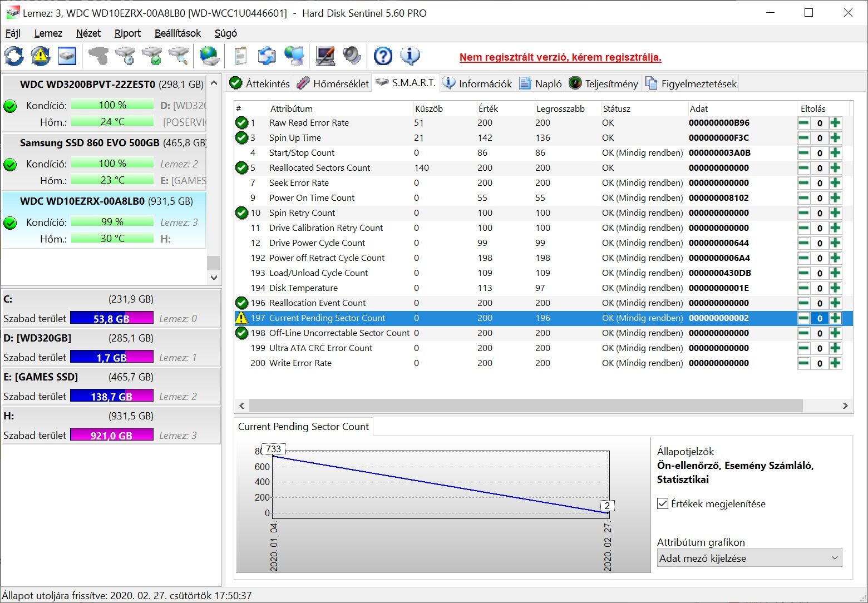Screen dimensions: 868x603
Task: Open the Fájl menu
Action: click(13, 33)
